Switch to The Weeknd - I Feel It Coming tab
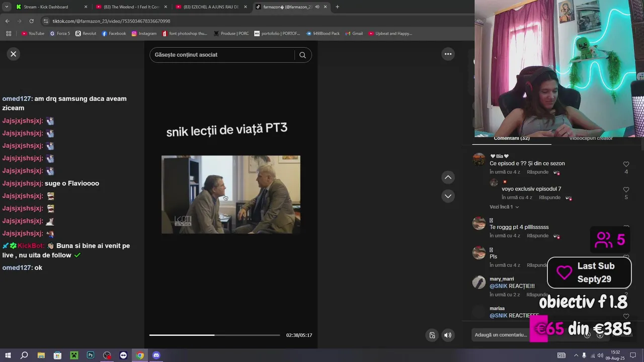 (132, 7)
